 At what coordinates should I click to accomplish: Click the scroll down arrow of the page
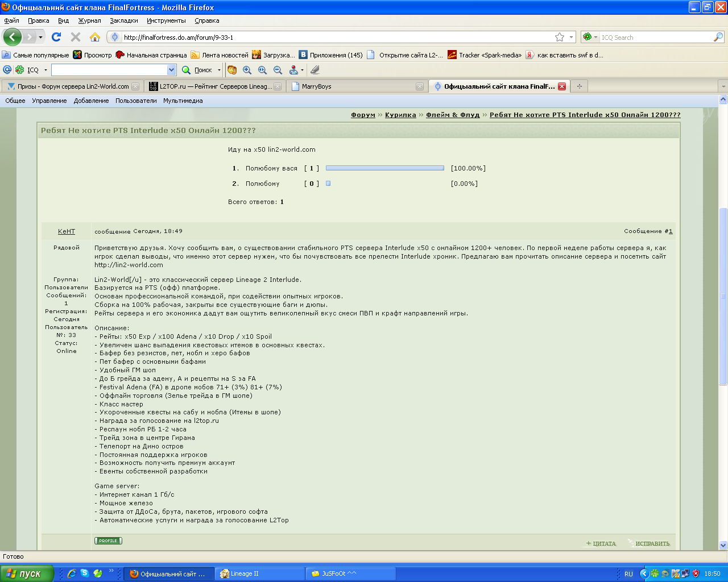(x=723, y=545)
